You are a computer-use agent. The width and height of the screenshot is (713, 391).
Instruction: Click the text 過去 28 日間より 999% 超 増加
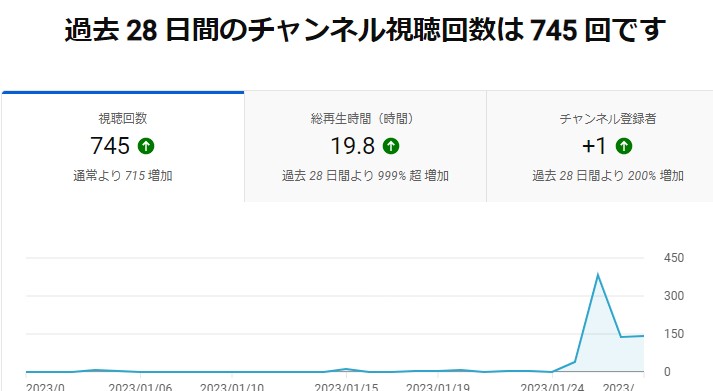tap(365, 175)
